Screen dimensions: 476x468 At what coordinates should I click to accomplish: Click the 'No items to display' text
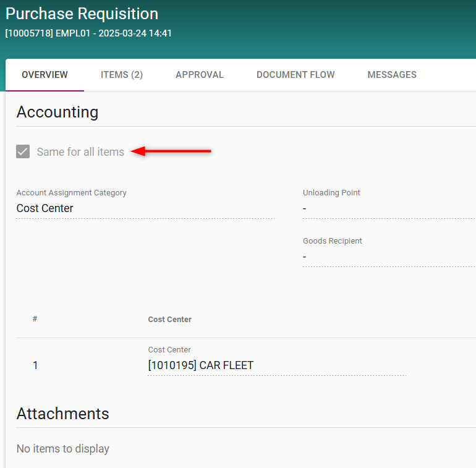click(x=63, y=449)
